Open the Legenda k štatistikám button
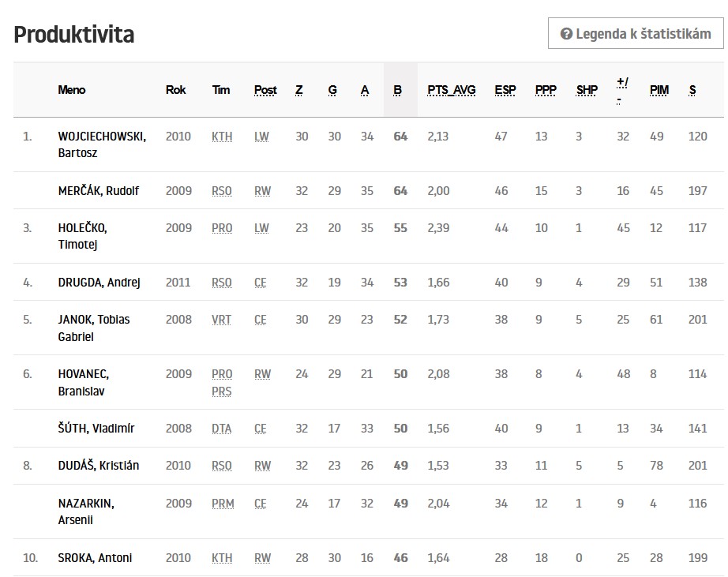Screen dimensions: 728x577 [635, 34]
